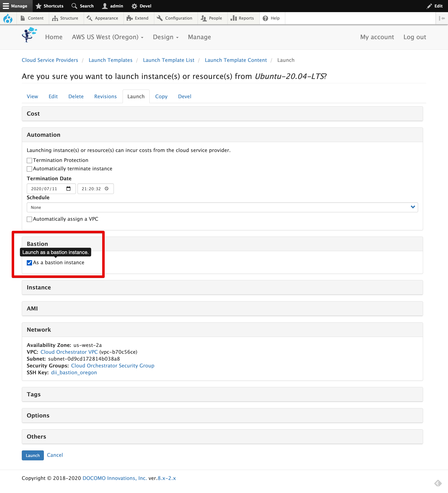The image size is (448, 493).
Task: Open Cloud Orchestrator VPC link
Action: pyautogui.click(x=69, y=352)
